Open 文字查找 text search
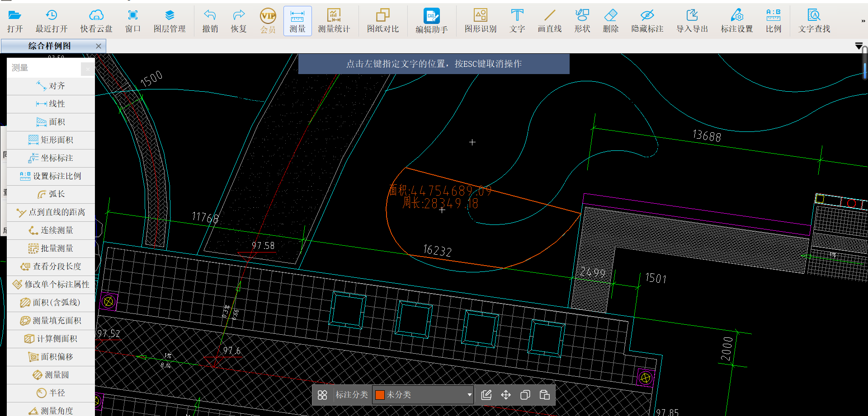Image resolution: width=868 pixels, height=416 pixels. [x=814, y=21]
